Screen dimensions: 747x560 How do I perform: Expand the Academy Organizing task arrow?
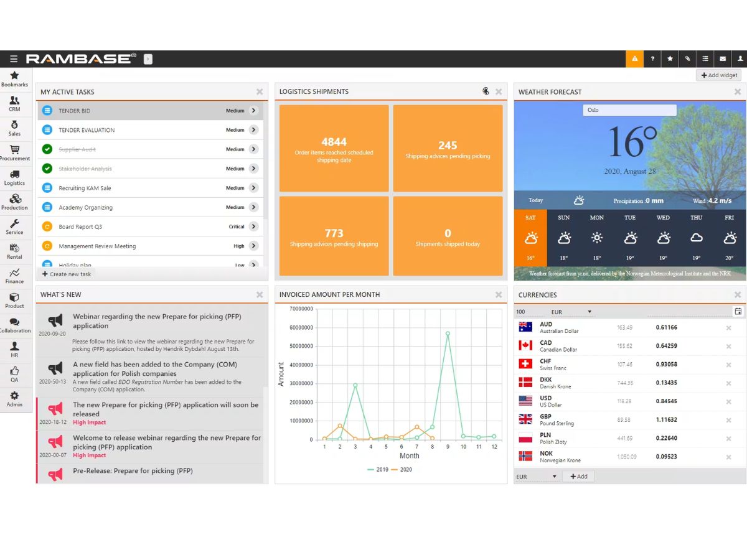(253, 207)
